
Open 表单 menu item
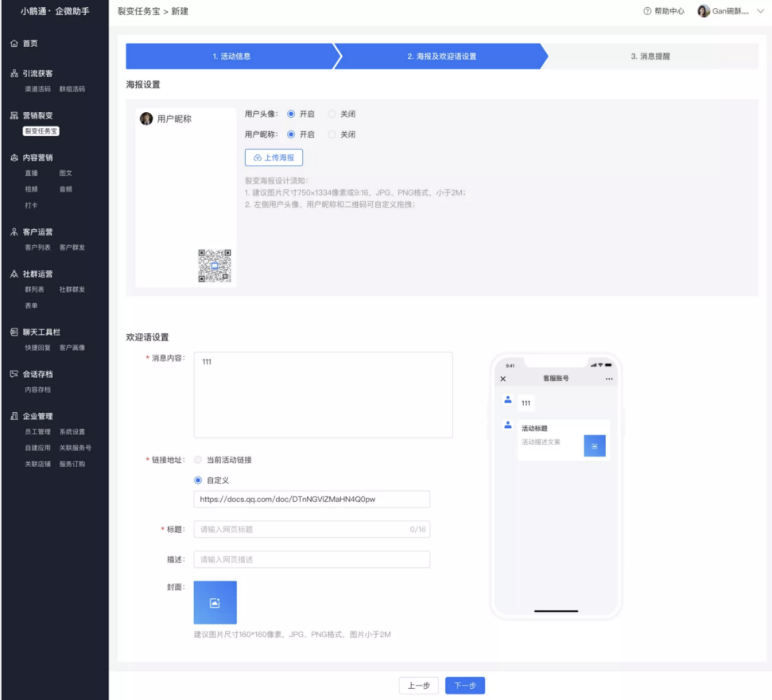click(x=31, y=305)
